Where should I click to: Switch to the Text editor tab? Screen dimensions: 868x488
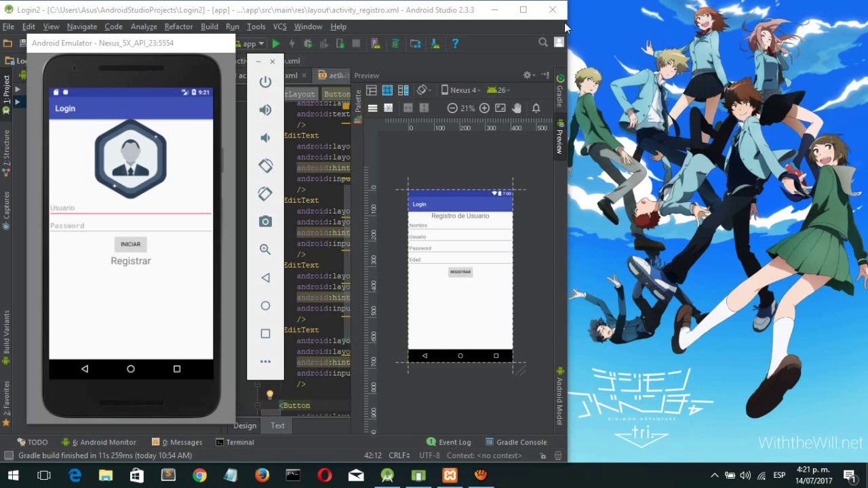278,426
